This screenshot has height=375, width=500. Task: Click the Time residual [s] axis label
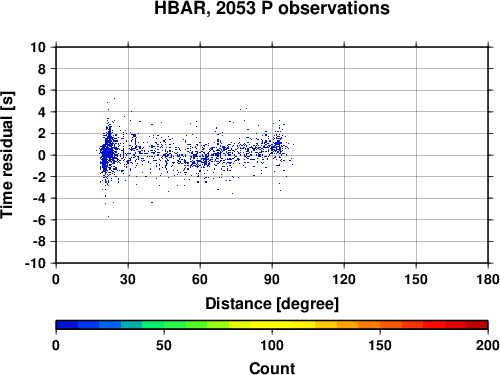[x=7, y=155]
